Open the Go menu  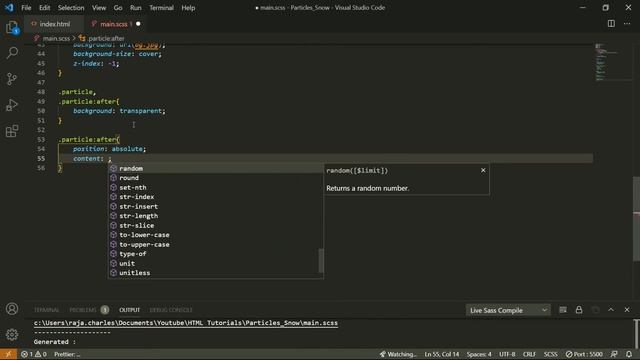[x=118, y=8]
